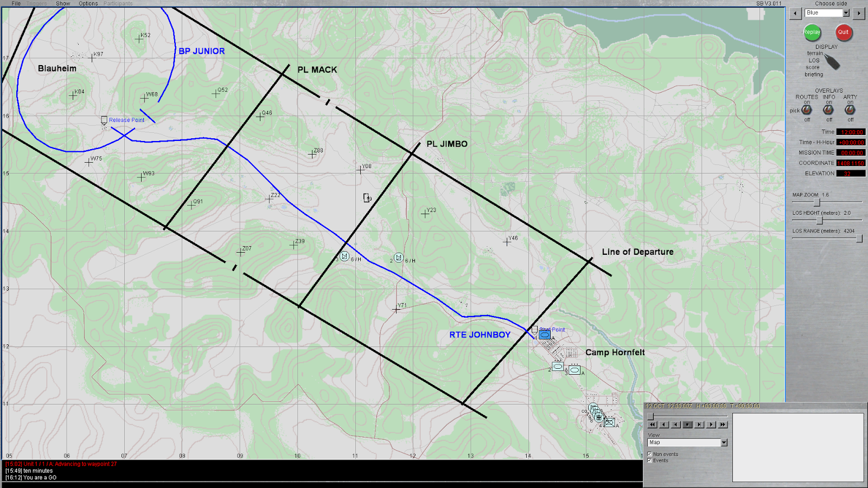Open the Participants menu
The image size is (868, 488).
[x=118, y=3]
